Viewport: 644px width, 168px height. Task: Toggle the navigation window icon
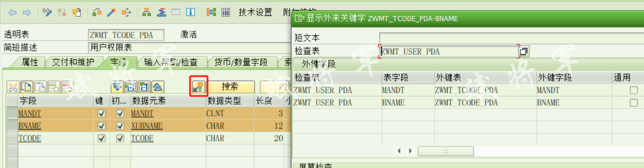click(x=176, y=12)
